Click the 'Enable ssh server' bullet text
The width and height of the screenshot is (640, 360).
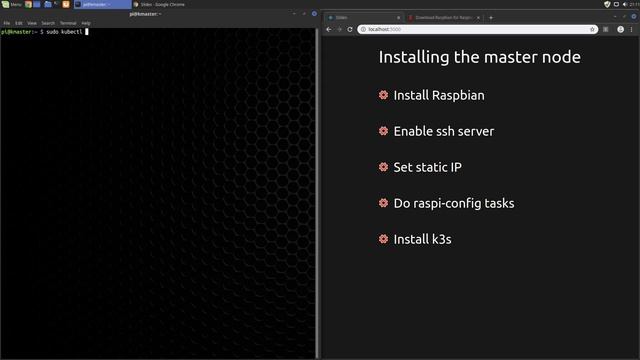(444, 131)
